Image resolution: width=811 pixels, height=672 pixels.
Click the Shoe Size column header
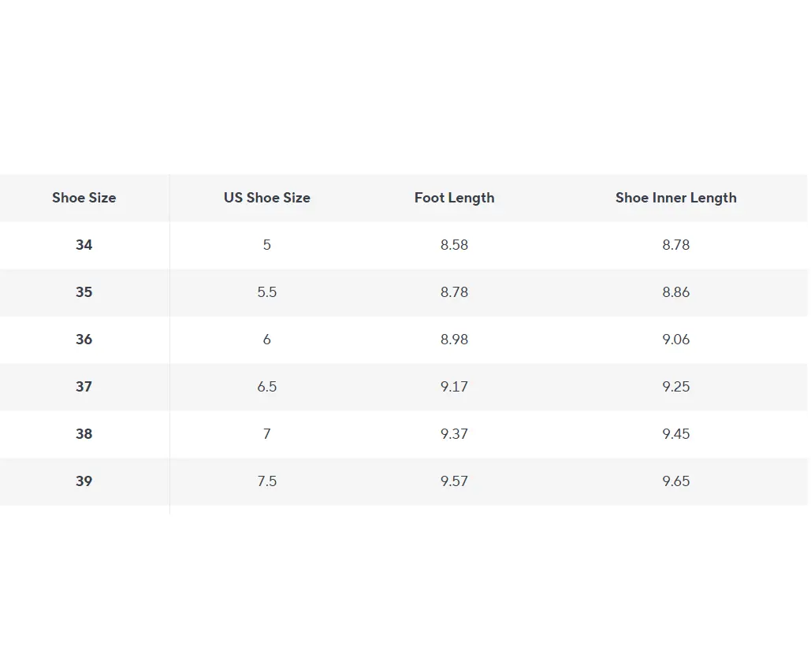coord(84,198)
